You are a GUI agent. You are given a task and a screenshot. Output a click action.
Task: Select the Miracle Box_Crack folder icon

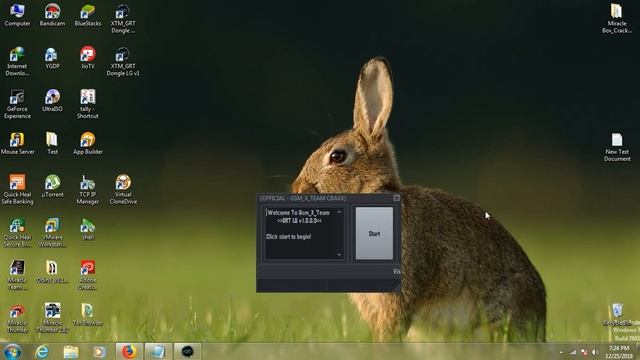[x=617, y=18]
